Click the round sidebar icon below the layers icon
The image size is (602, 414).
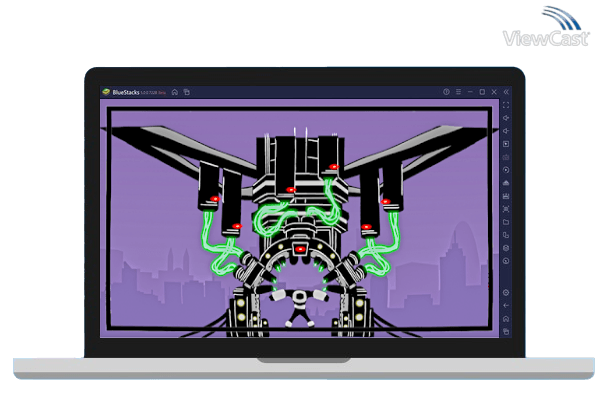tap(506, 261)
